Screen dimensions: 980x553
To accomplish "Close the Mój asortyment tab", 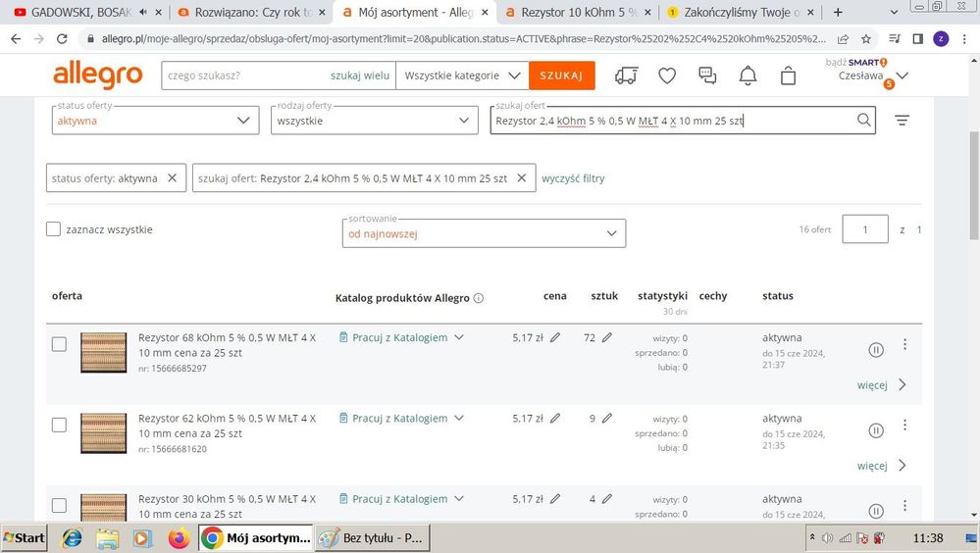I will 485,12.
